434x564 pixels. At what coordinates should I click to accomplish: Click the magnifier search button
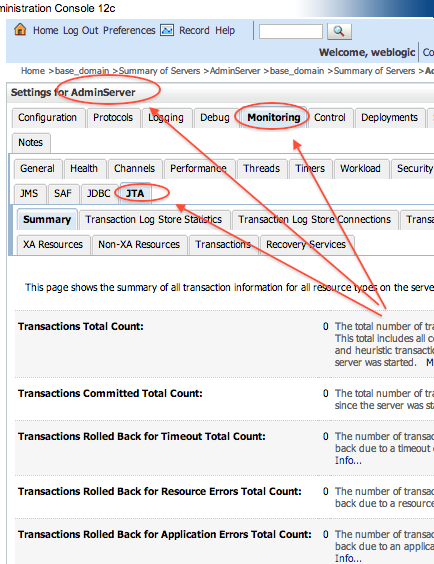[x=339, y=31]
